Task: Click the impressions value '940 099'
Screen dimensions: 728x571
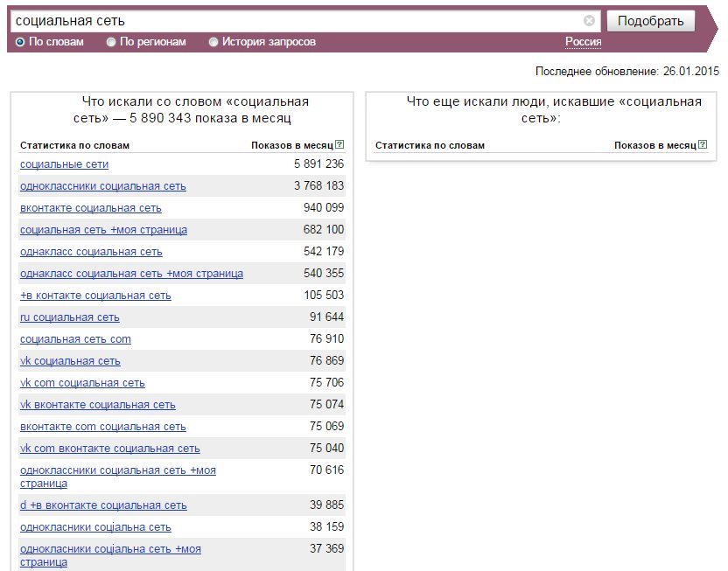Action: point(324,207)
